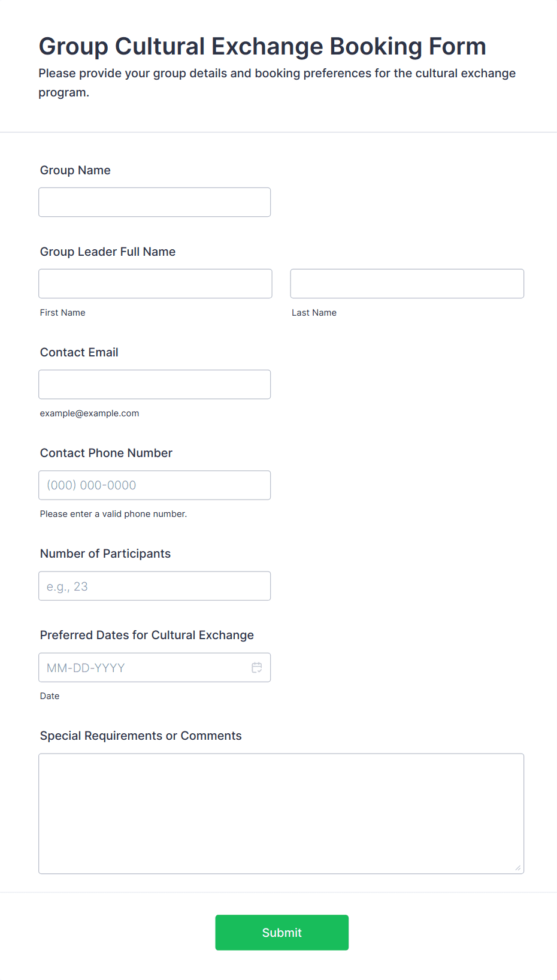Select the "Number of Participants" label

click(x=105, y=553)
